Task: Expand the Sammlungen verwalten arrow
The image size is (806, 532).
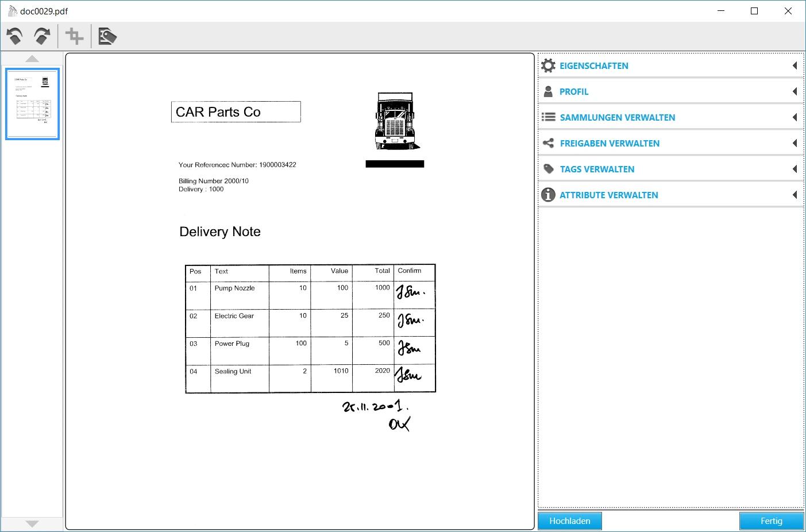Action: (795, 117)
